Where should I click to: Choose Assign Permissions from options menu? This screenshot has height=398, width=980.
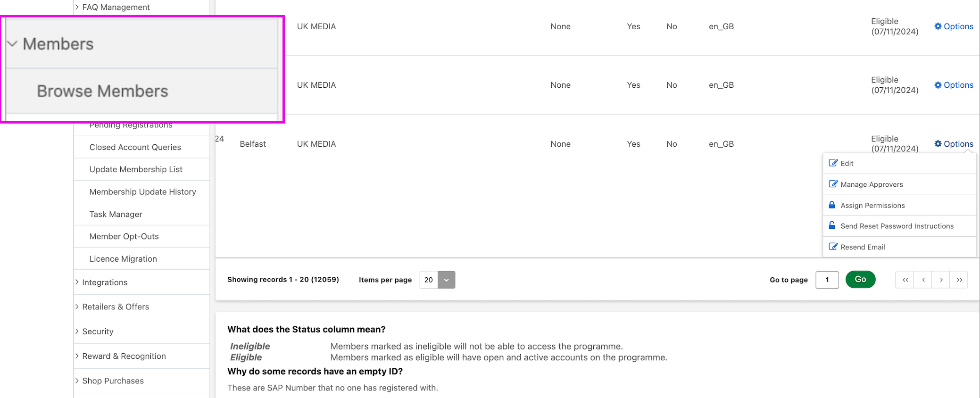tap(899, 205)
